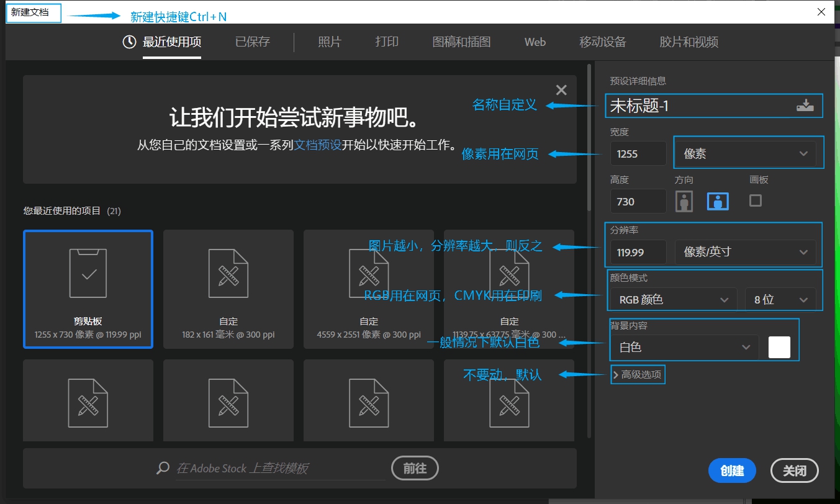Select landscape orientation icon
840x504 pixels.
pos(718,201)
